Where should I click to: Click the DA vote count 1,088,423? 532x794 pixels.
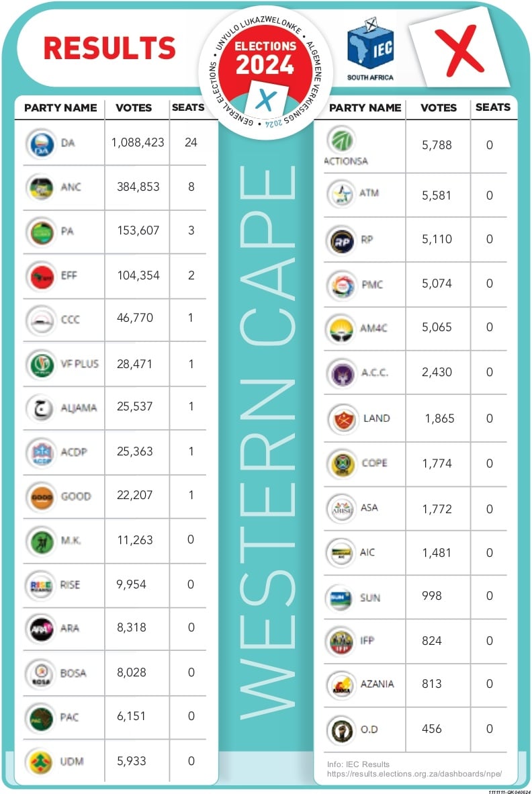(138, 142)
